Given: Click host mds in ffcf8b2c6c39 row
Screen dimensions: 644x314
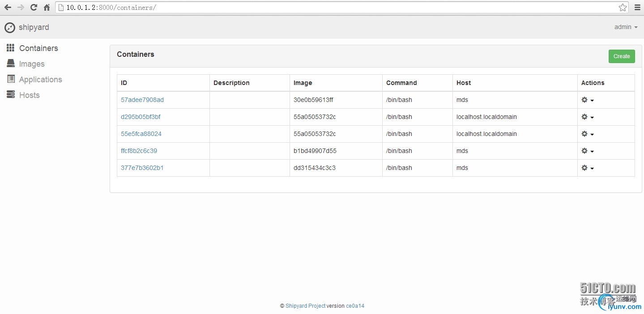Looking at the screenshot, I should pyautogui.click(x=462, y=151).
